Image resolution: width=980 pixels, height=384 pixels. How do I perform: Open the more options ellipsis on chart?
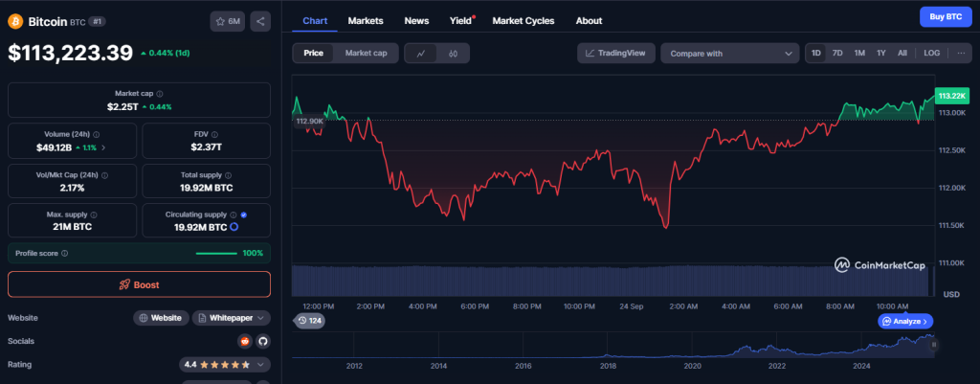[960, 54]
